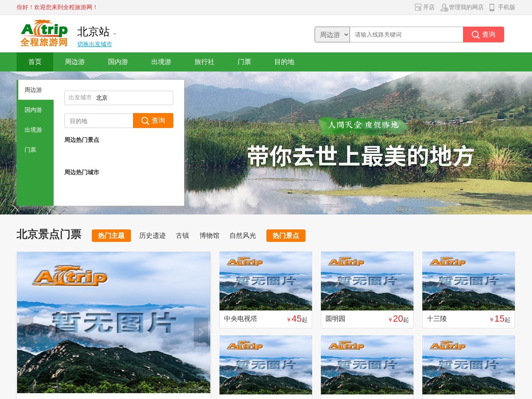Image resolution: width=532 pixels, height=399 pixels.
Task: Open the 出发城市 field showing 北京
Action: [x=118, y=98]
